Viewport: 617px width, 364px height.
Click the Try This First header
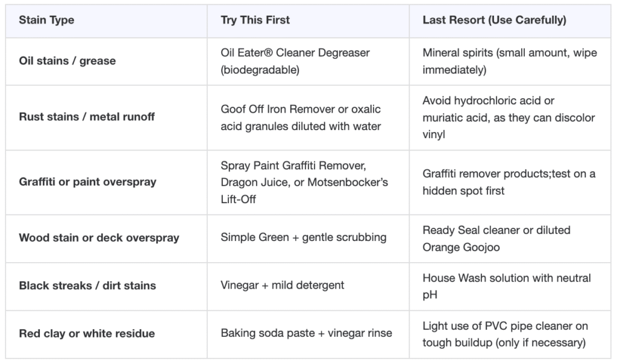point(255,20)
